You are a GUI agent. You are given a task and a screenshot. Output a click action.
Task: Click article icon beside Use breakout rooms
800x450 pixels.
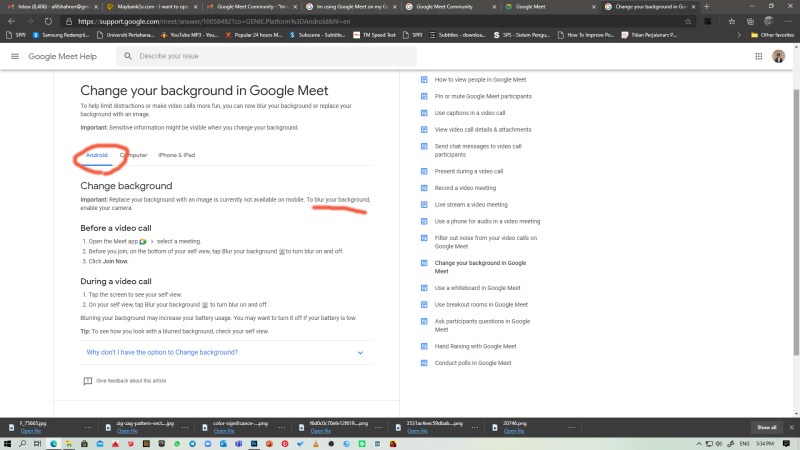click(424, 305)
